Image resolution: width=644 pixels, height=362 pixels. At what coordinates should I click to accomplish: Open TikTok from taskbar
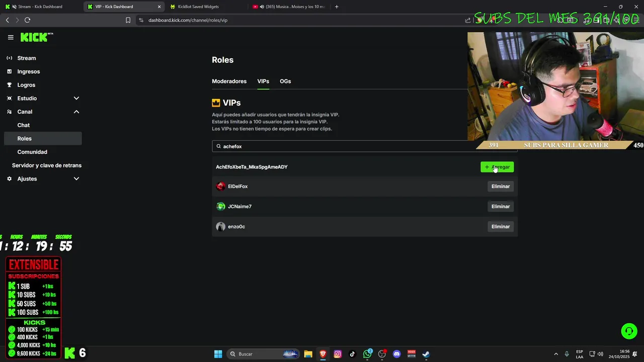point(352,354)
